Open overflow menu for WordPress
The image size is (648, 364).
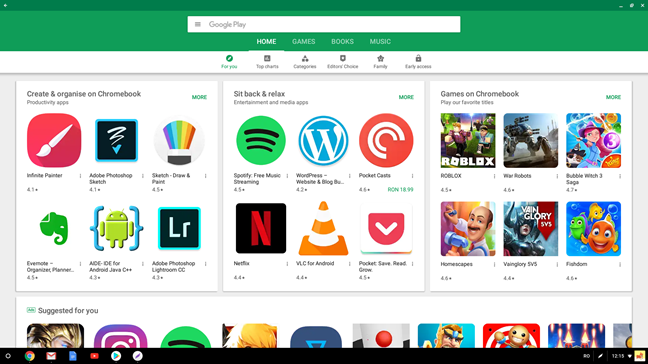pos(350,176)
